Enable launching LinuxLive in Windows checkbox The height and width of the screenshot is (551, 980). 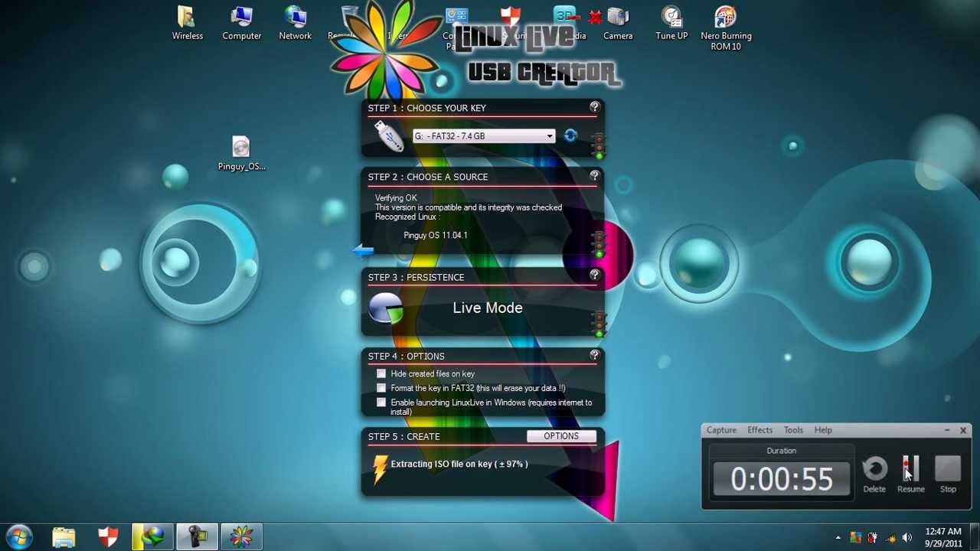(381, 402)
